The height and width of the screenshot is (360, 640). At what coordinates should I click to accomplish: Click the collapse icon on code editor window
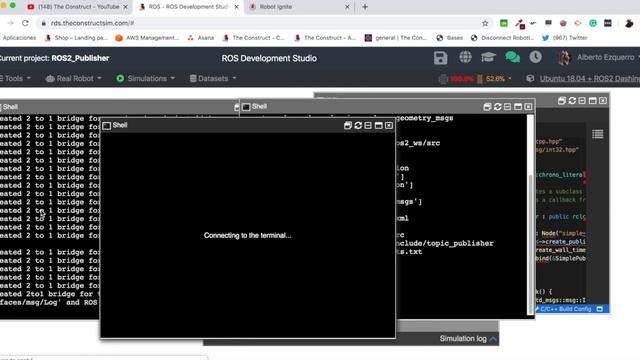pos(582,100)
